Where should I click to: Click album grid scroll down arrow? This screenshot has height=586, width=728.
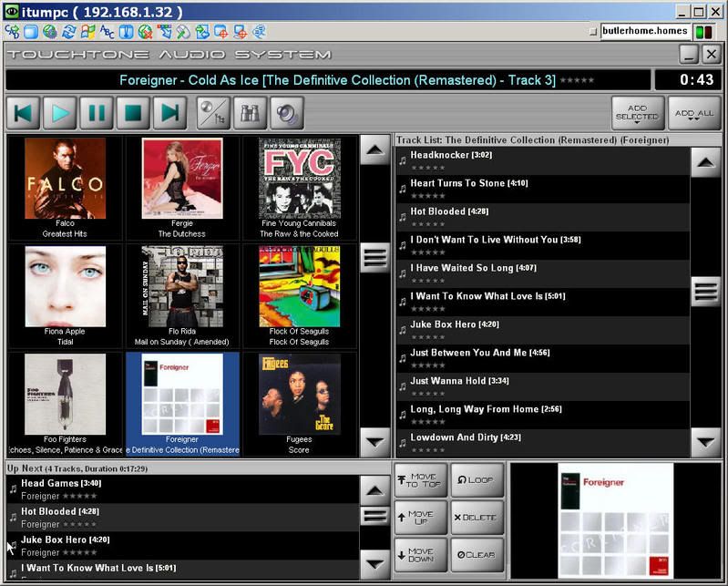(x=375, y=442)
